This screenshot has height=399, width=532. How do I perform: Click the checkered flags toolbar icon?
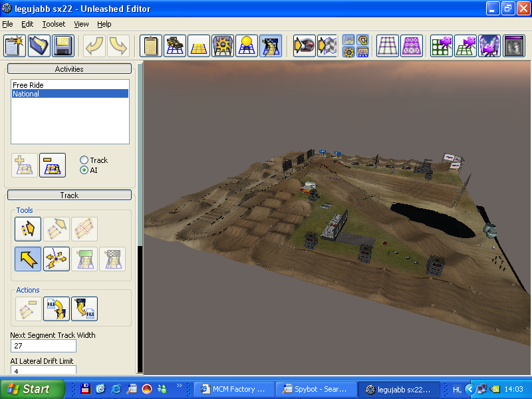click(x=327, y=46)
